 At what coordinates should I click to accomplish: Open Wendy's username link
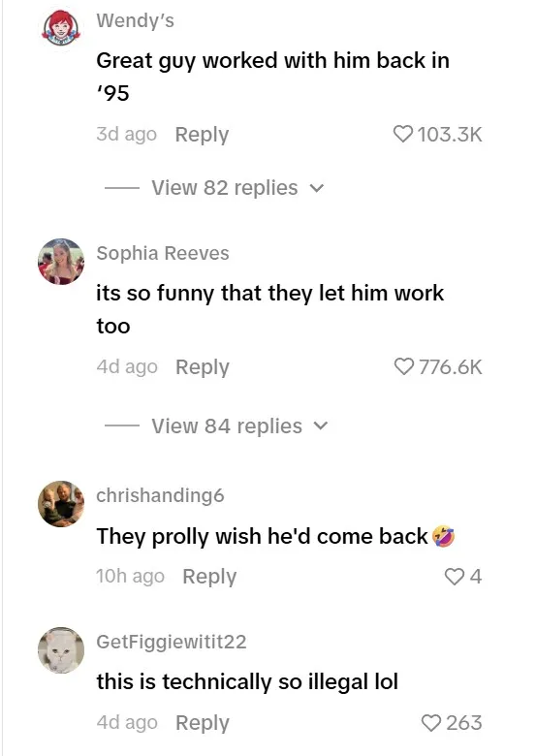136,20
